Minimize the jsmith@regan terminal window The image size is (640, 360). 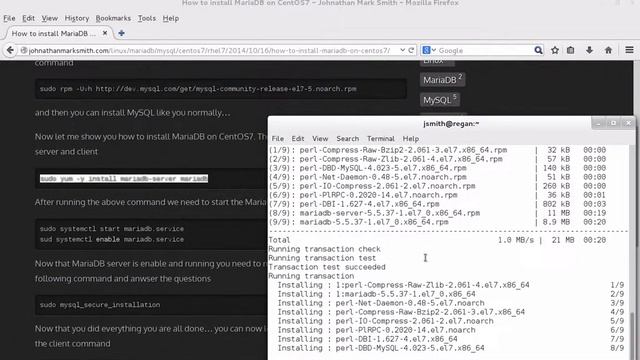pyautogui.click(x=598, y=123)
